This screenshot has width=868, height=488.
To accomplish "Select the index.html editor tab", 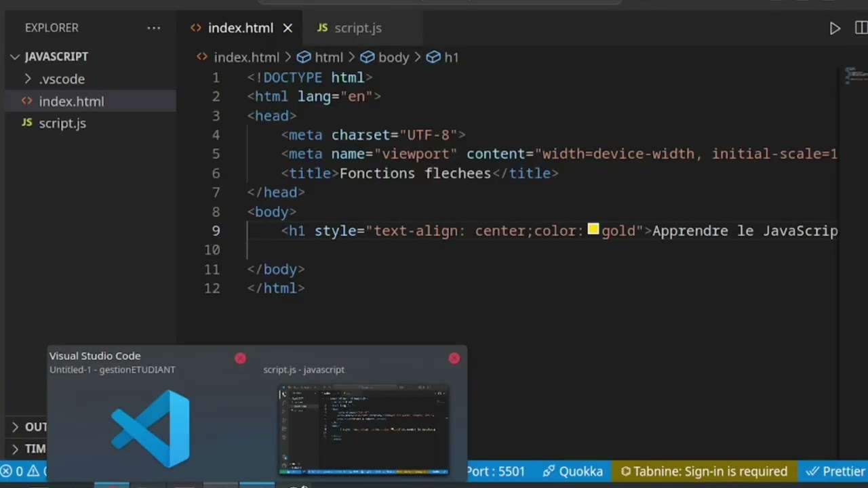I will click(x=240, y=28).
